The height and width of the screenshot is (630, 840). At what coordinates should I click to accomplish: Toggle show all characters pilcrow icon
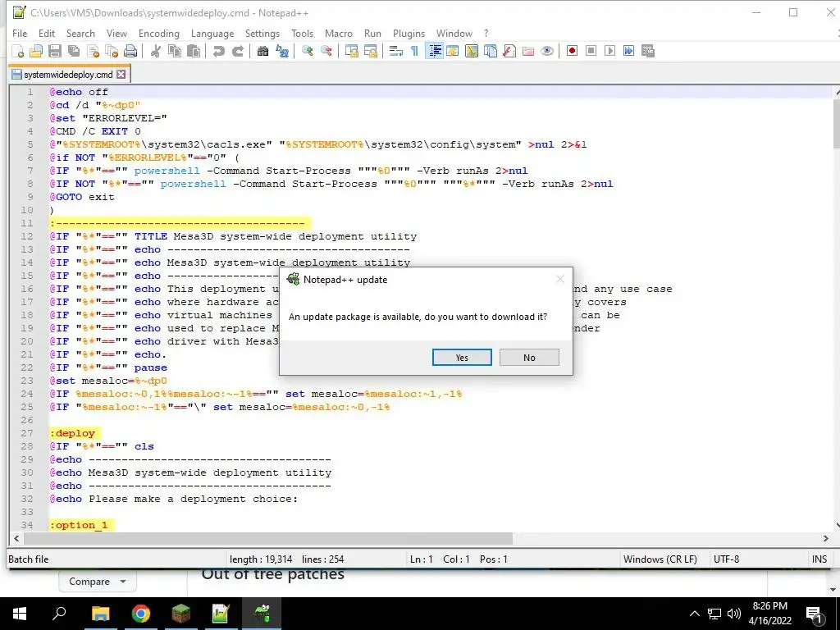[414, 51]
